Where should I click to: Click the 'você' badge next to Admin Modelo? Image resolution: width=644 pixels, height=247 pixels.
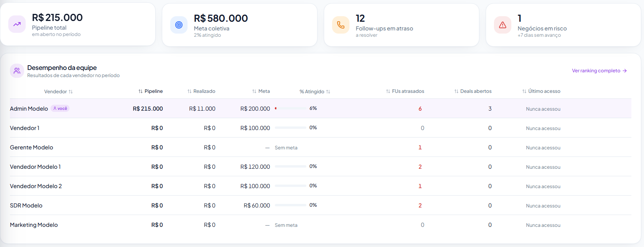(x=60, y=108)
